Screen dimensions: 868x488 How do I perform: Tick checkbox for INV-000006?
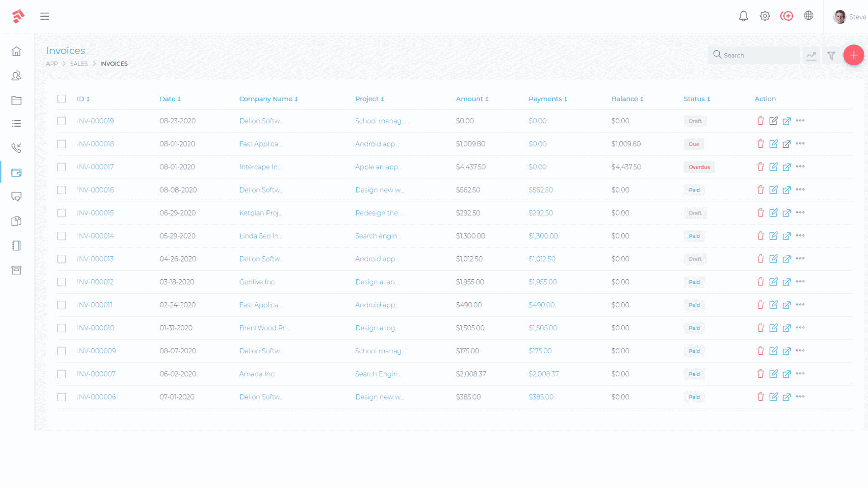tap(61, 397)
